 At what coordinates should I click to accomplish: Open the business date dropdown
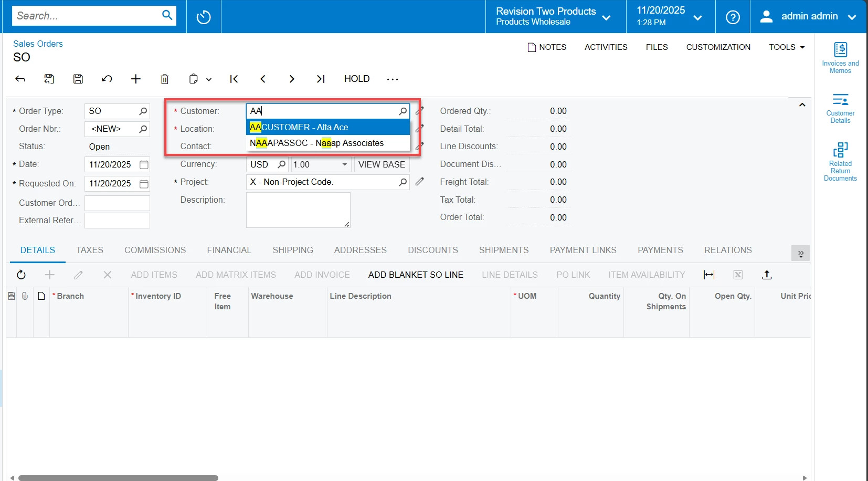point(670,16)
